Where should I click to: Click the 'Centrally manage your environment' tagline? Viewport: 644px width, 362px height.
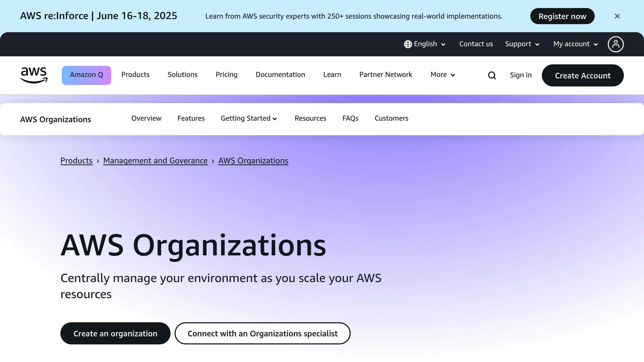(x=221, y=286)
